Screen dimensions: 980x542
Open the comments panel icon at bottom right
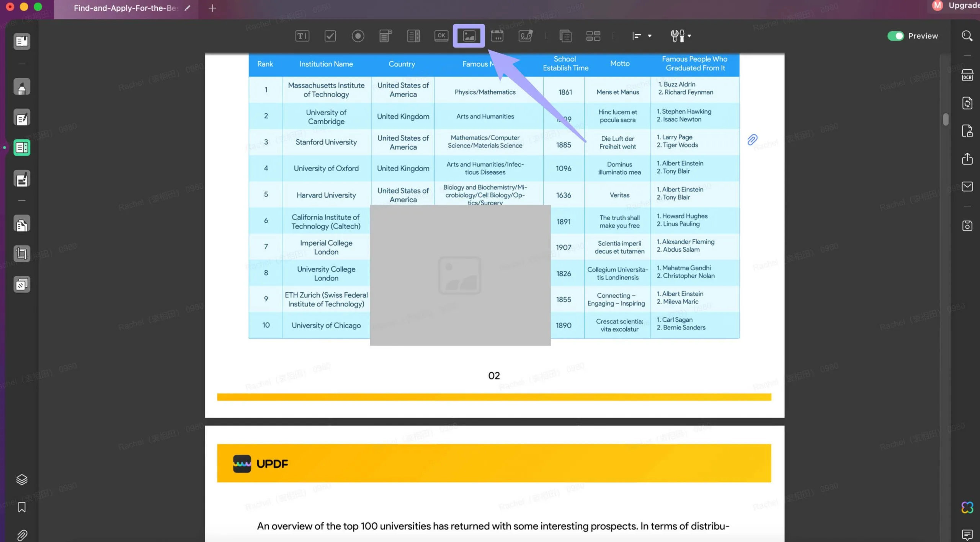967,535
